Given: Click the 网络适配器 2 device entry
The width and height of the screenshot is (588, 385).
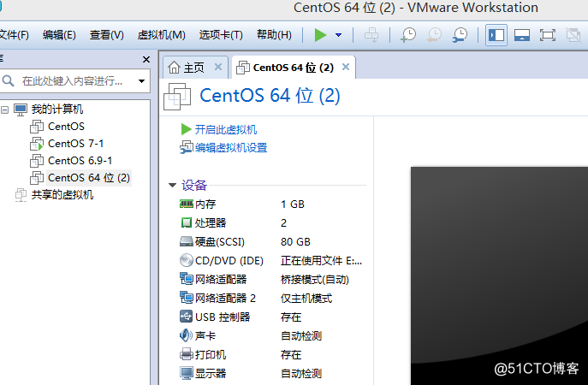Looking at the screenshot, I should point(217,298).
